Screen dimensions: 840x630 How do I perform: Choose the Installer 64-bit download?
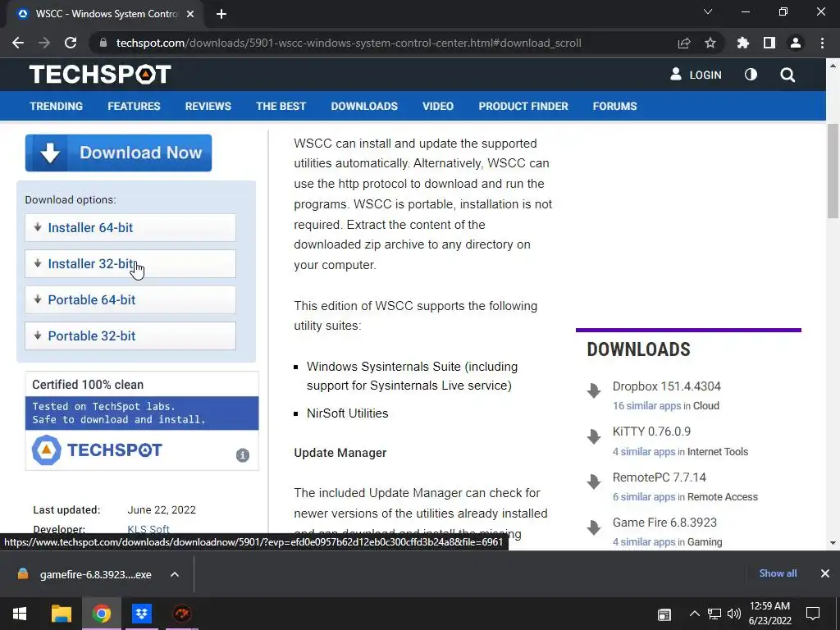click(130, 228)
